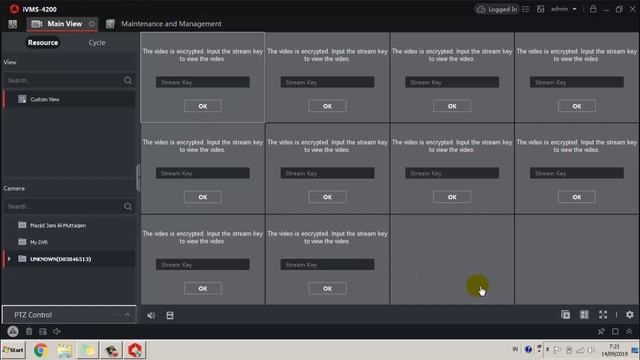The image size is (640, 360).
Task: Launch Chrome from the taskbar
Action: [40, 350]
